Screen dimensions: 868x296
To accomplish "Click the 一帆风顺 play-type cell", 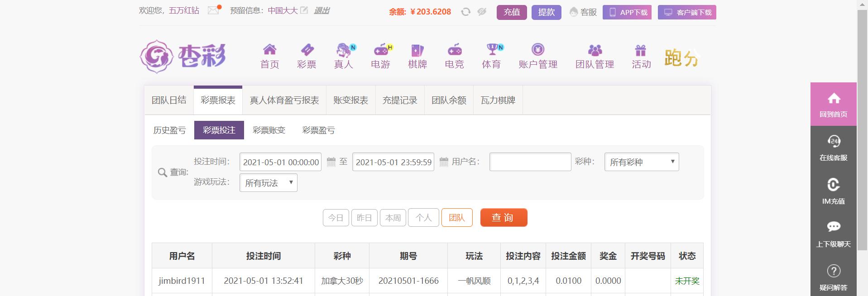I will coord(474,281).
